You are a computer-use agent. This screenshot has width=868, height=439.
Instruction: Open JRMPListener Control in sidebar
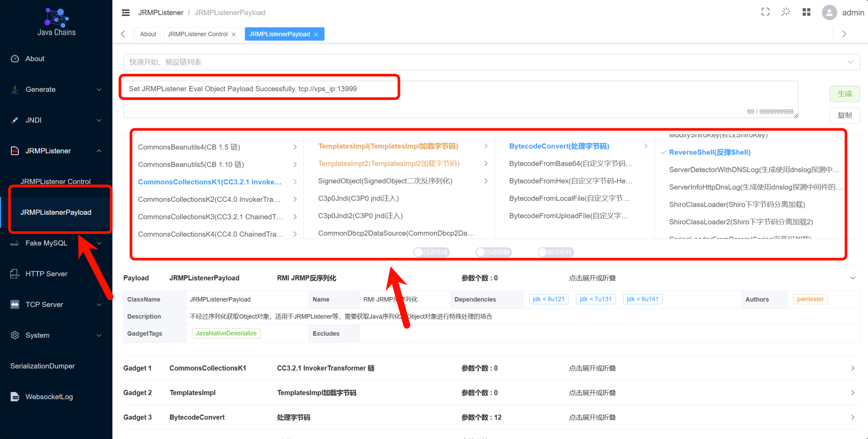pos(55,181)
